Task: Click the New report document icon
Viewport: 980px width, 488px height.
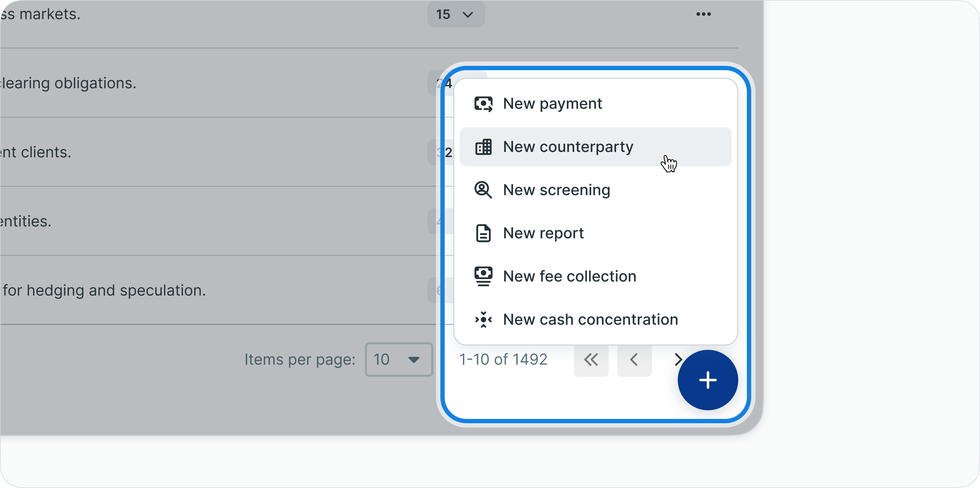Action: coord(483,233)
